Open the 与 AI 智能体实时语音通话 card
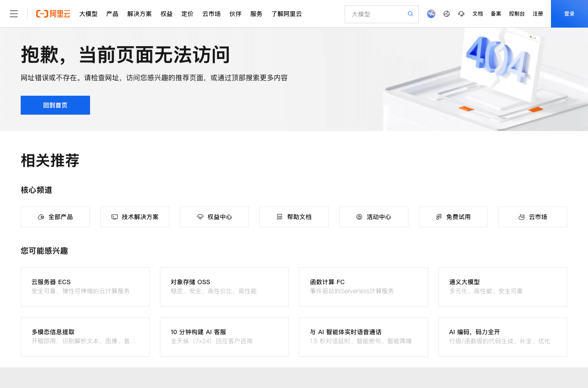Viewport: 588px width, 388px height. click(x=364, y=337)
